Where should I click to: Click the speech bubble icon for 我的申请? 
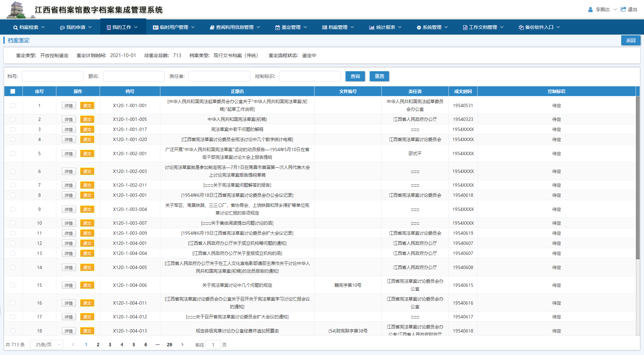click(62, 28)
